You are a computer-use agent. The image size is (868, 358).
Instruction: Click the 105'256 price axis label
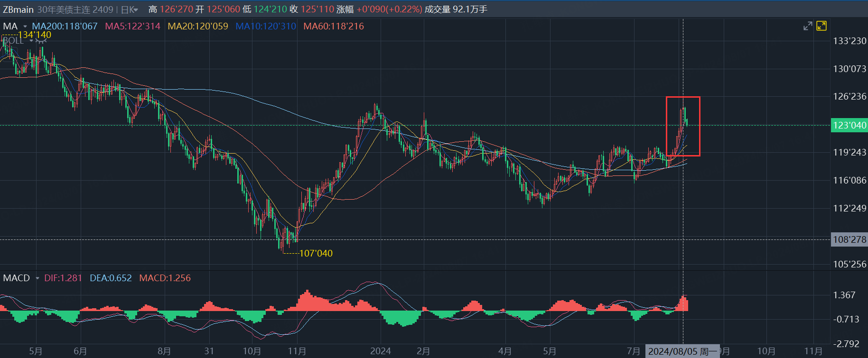point(849,265)
